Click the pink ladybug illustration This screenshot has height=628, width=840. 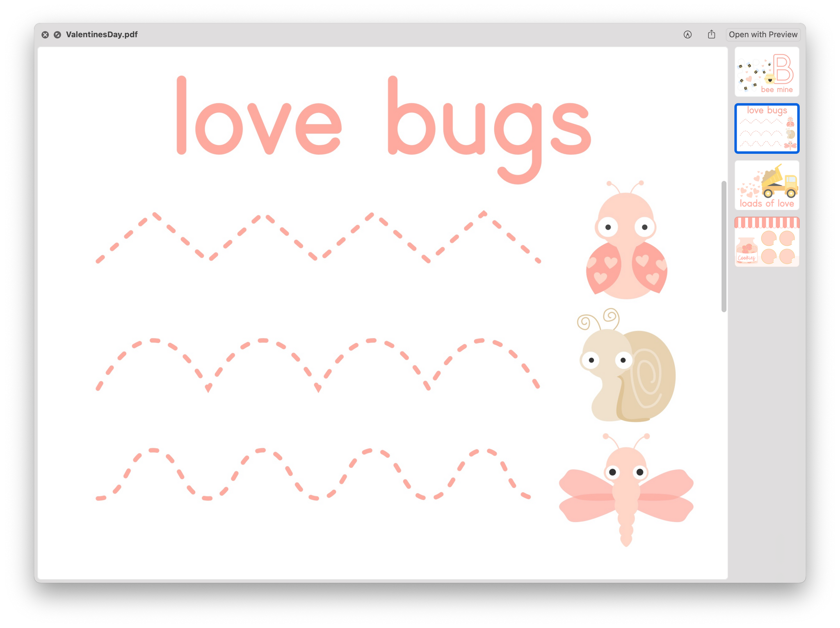tap(626, 246)
